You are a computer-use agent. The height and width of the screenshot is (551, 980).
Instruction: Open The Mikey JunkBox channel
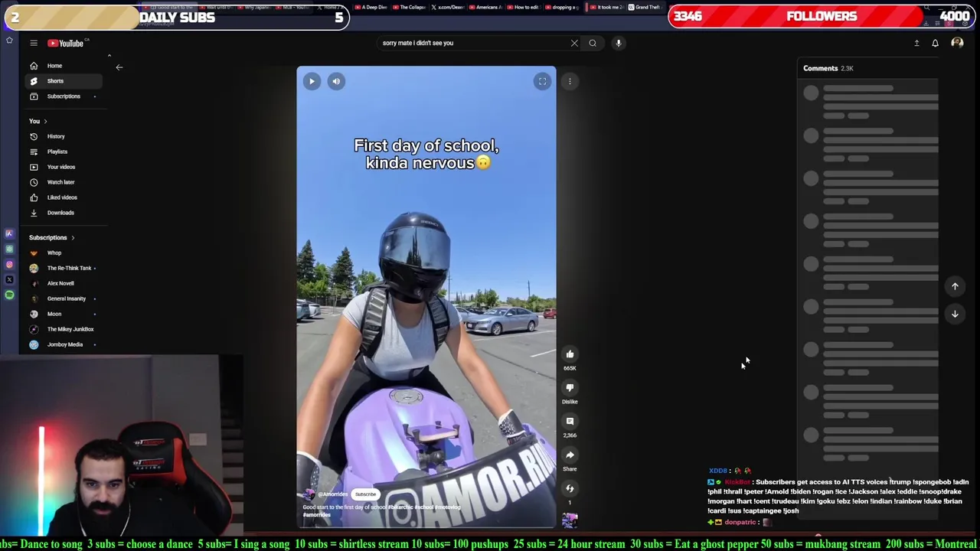64,329
